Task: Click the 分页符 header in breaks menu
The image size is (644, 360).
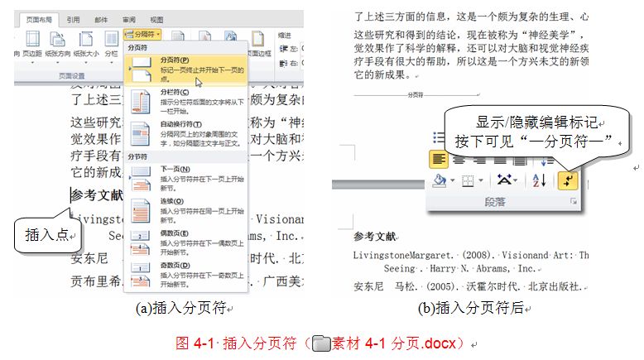Action: pos(137,48)
